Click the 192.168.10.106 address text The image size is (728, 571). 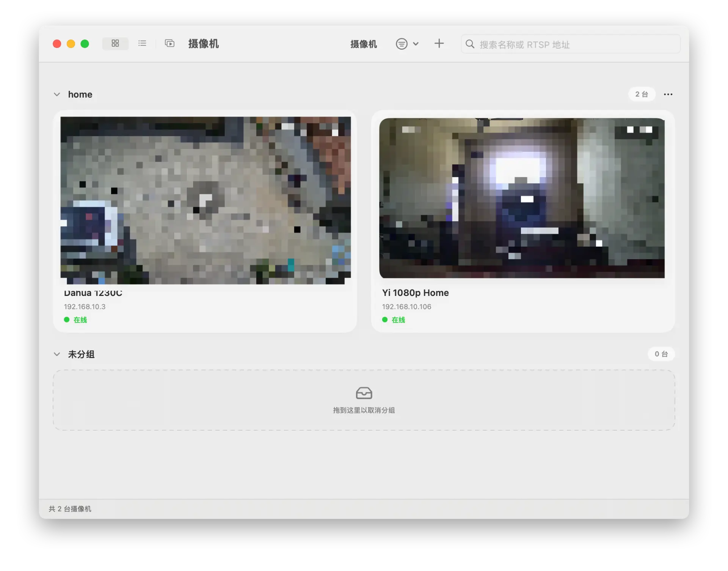[x=406, y=307]
